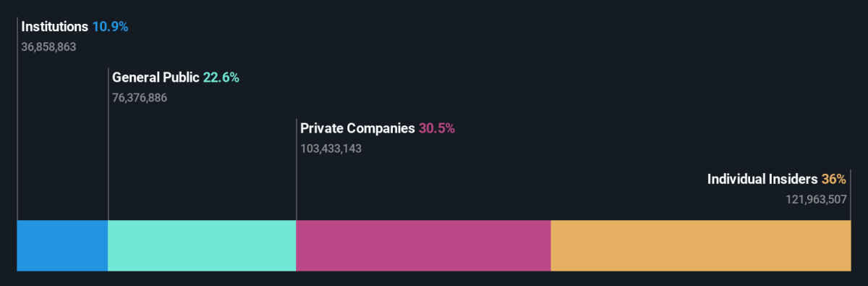Click the 22.6% General Public percentage
This screenshot has width=868, height=286.
pyautogui.click(x=221, y=77)
